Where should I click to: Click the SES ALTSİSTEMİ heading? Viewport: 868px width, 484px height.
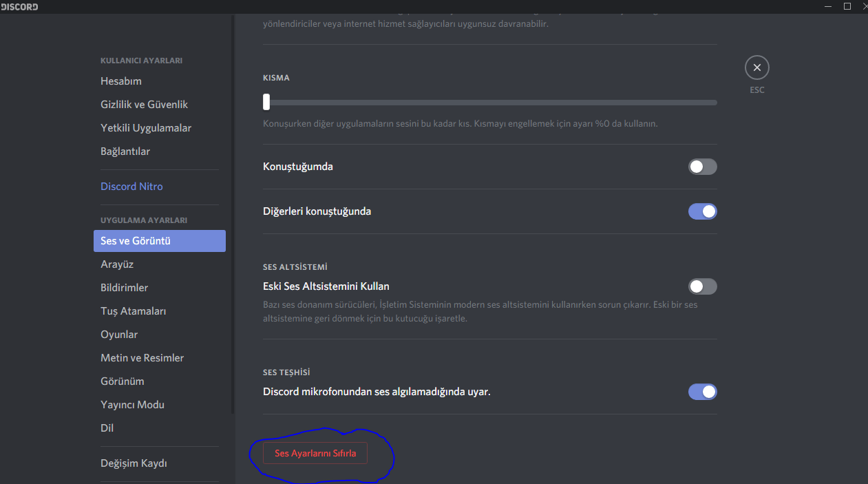[295, 266]
